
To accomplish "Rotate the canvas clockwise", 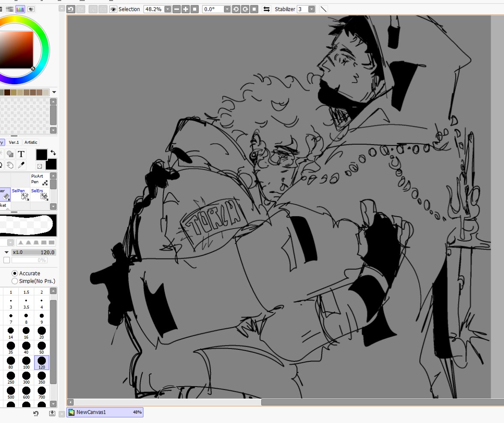I will [x=245, y=9].
